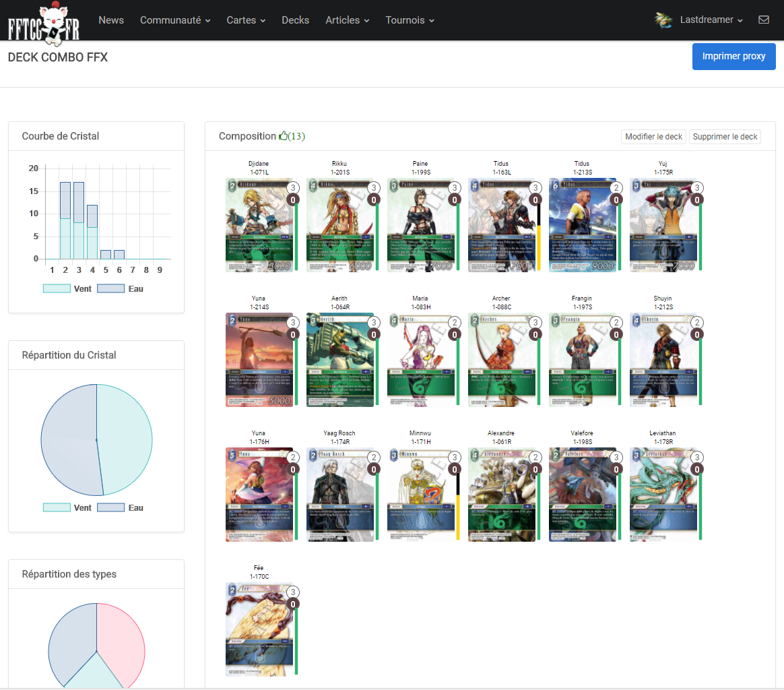Click the cost 2 bar in crystal curve
This screenshot has width=784, height=690.
(x=65, y=220)
